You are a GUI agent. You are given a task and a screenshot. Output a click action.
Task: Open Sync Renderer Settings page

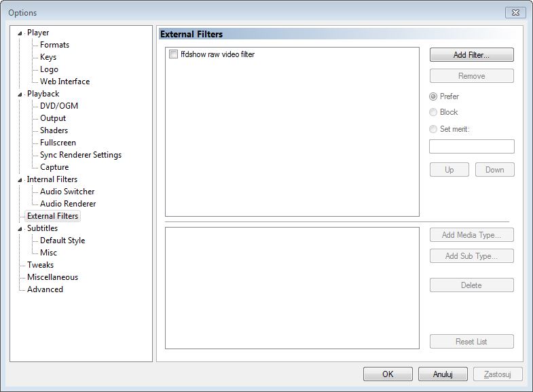[x=80, y=155]
